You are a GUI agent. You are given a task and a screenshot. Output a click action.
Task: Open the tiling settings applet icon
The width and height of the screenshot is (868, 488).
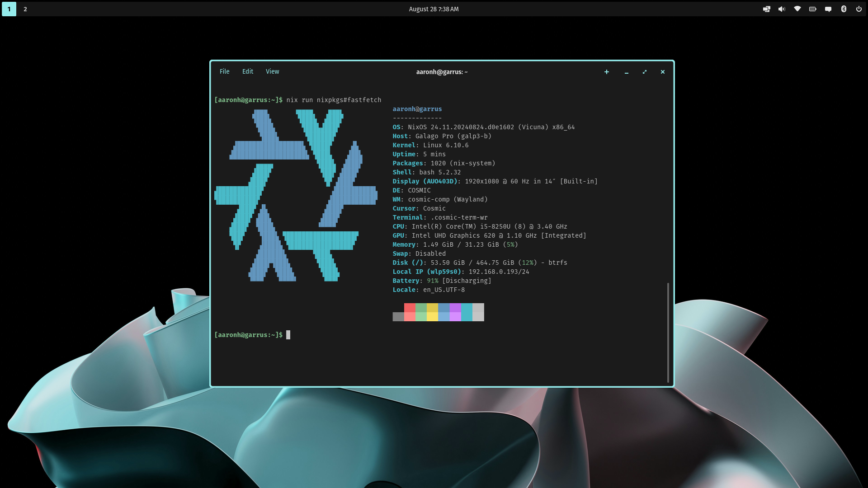(767, 9)
